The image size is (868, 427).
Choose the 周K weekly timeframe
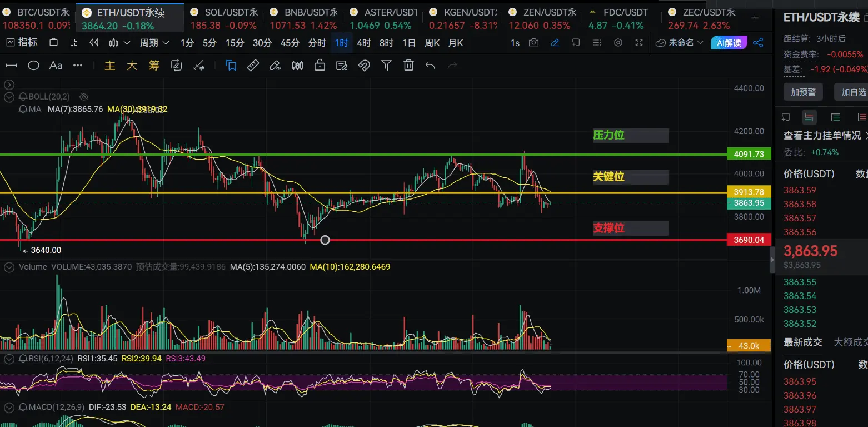pyautogui.click(x=432, y=43)
